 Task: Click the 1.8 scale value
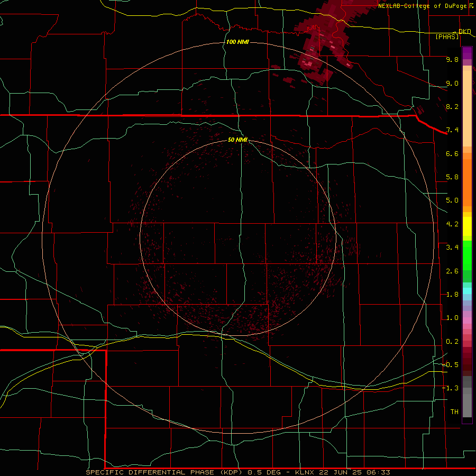[x=452, y=295]
